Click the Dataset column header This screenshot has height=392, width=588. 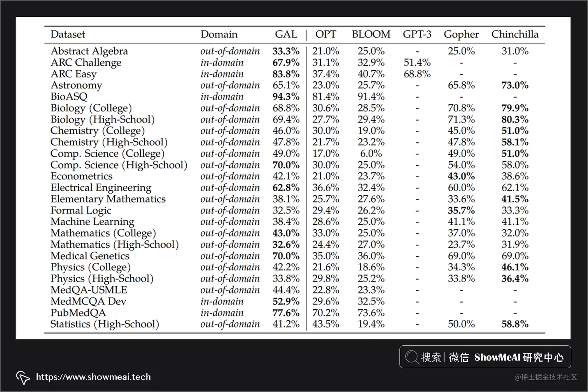68,34
